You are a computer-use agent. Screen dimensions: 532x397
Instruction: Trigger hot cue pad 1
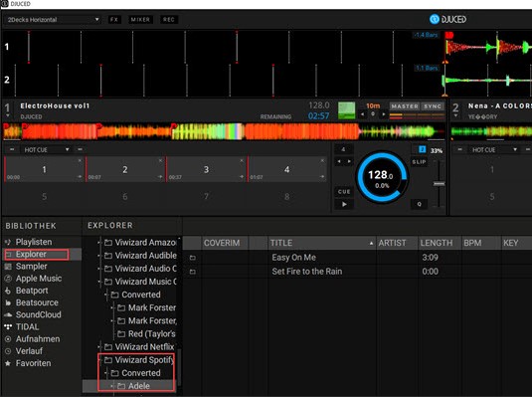tap(44, 169)
